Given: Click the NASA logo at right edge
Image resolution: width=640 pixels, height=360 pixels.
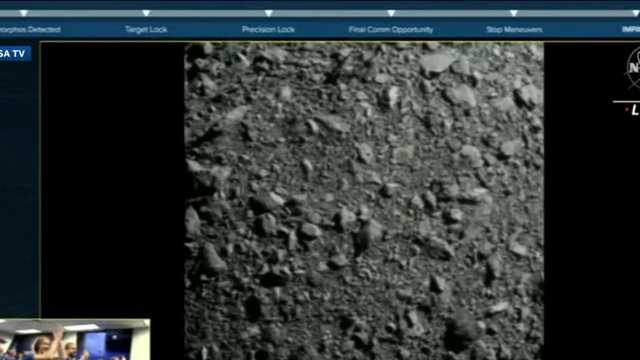Looking at the screenshot, I should [633, 68].
